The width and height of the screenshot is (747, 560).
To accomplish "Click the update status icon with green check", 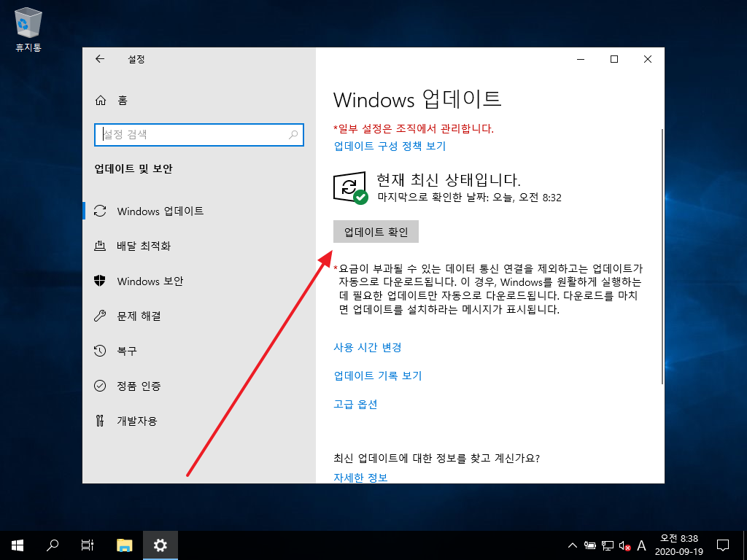I will coord(350,188).
